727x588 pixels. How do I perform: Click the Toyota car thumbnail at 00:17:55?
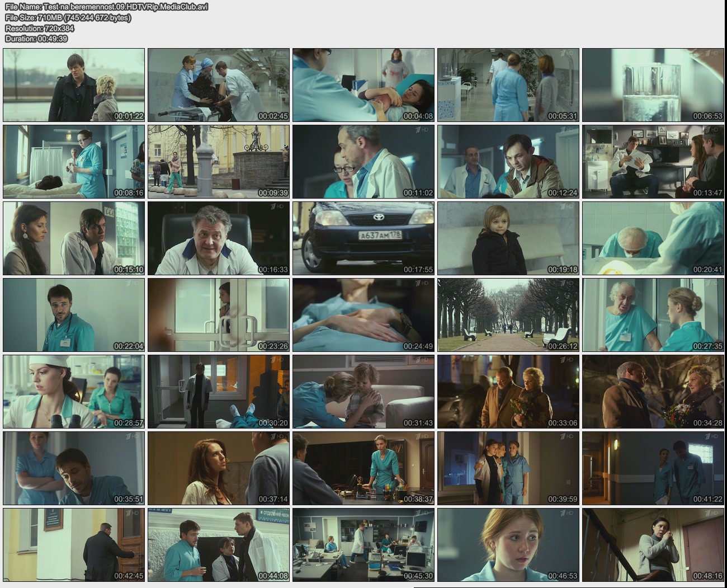[363, 238]
